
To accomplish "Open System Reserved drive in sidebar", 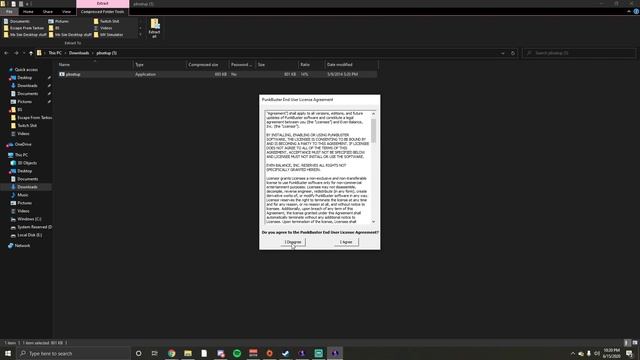I will tap(31, 227).
